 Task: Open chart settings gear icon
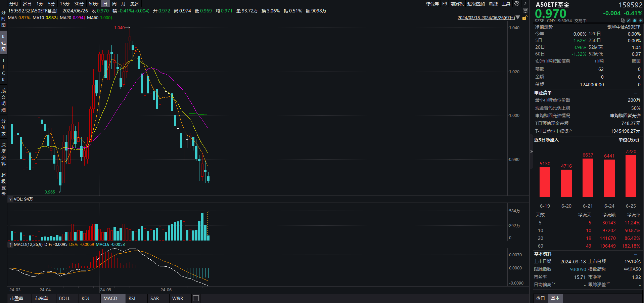[x=517, y=4]
